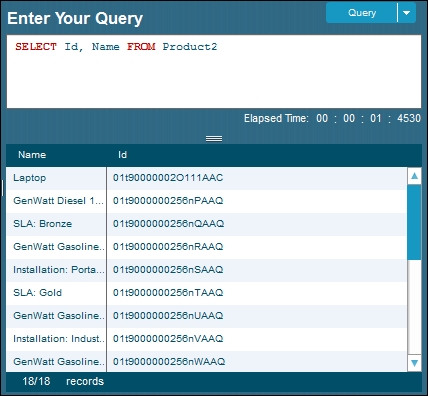Click Id 01t9000000256nWAAQ cell
Viewport: 428px width, 396px height.
(257, 362)
